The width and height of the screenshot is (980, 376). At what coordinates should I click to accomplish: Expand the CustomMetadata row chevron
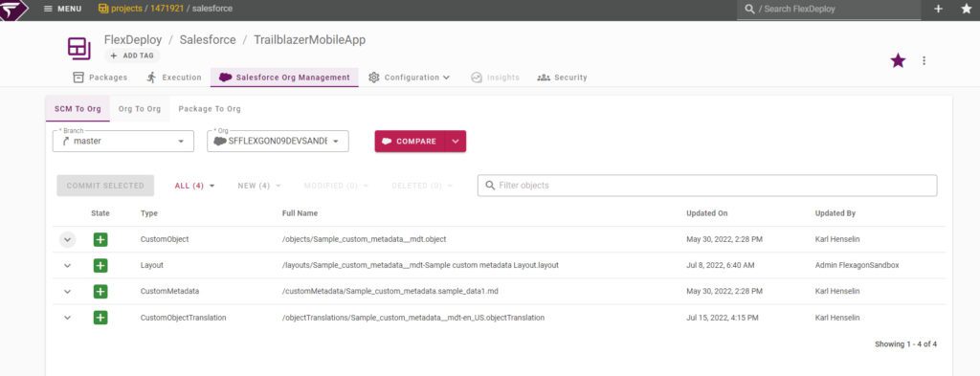tap(68, 292)
